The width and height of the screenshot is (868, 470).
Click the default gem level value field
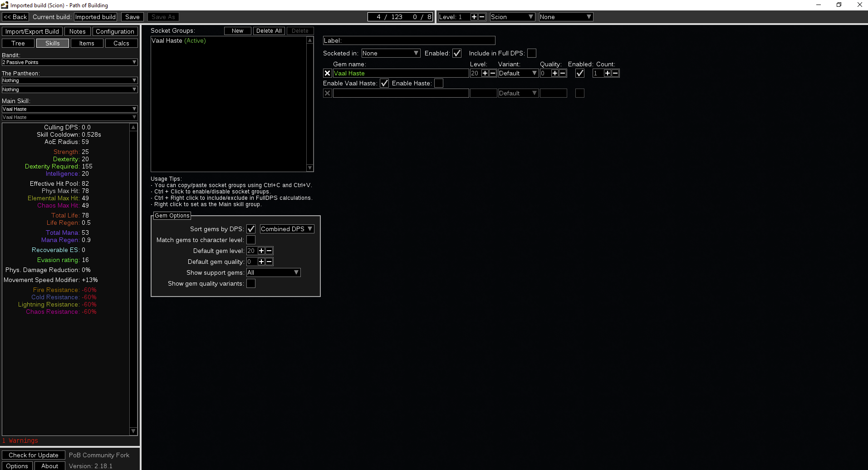(x=252, y=251)
